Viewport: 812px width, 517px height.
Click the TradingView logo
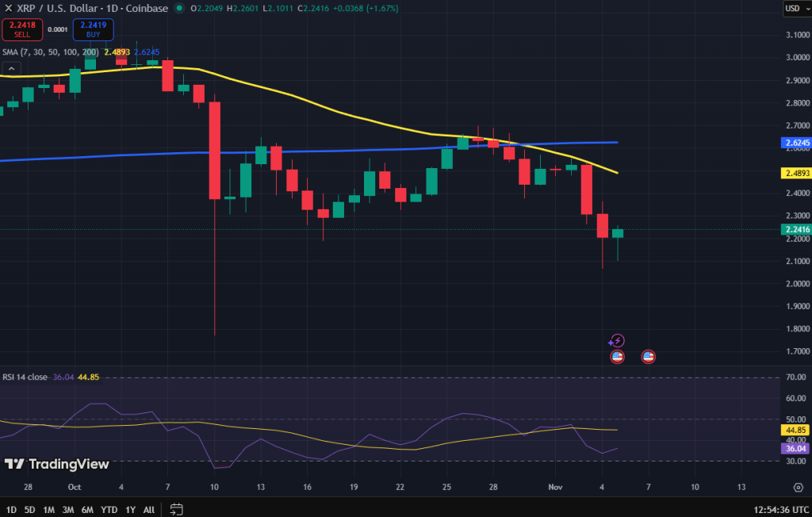(57, 464)
